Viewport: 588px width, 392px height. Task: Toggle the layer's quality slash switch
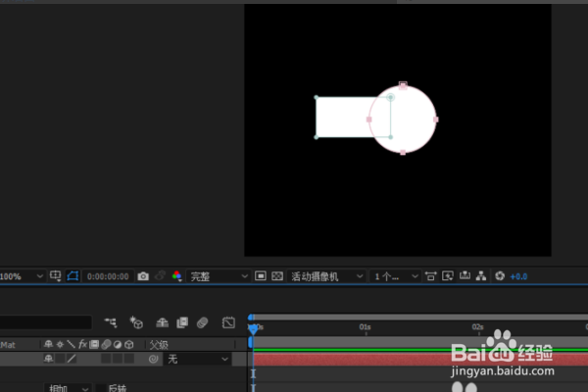point(72,359)
